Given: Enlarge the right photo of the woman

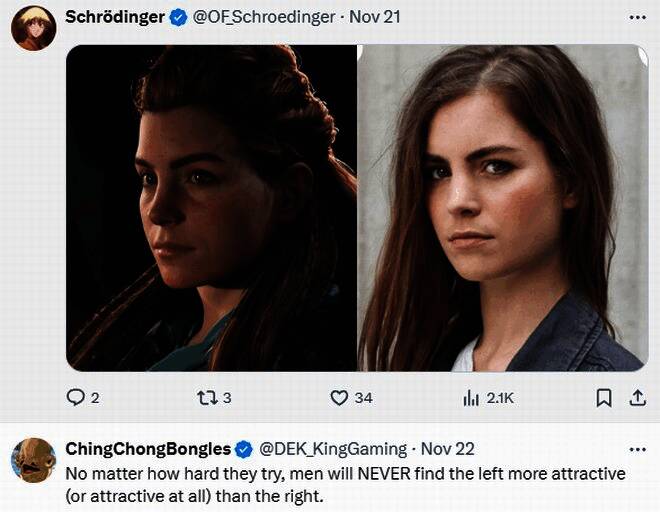Looking at the screenshot, I should coord(503,208).
